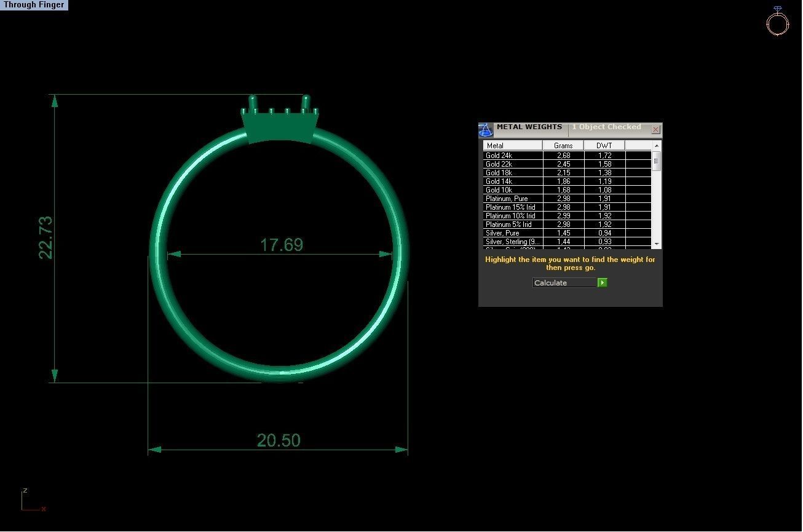
Task: Sort by the Grams column header
Action: [x=563, y=146]
